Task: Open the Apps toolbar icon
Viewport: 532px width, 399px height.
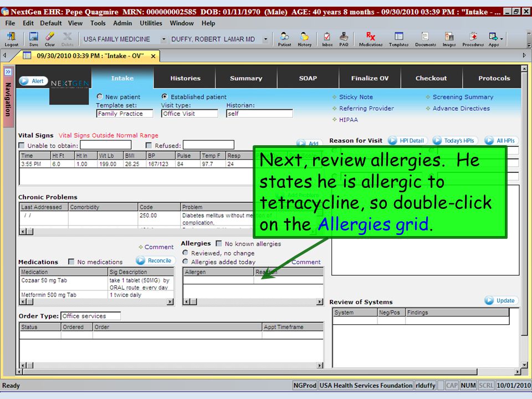Action: coord(493,39)
